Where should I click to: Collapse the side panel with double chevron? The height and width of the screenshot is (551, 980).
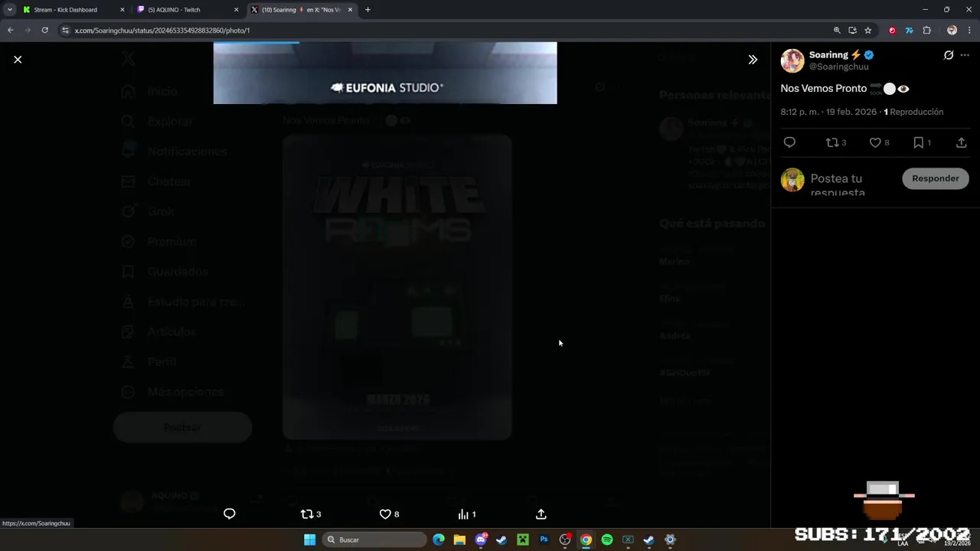point(753,60)
